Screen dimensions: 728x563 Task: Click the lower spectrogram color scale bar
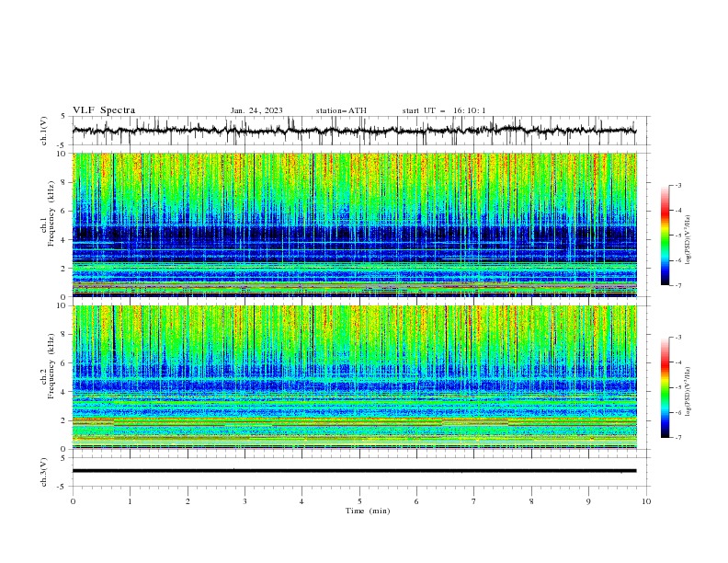(665, 387)
